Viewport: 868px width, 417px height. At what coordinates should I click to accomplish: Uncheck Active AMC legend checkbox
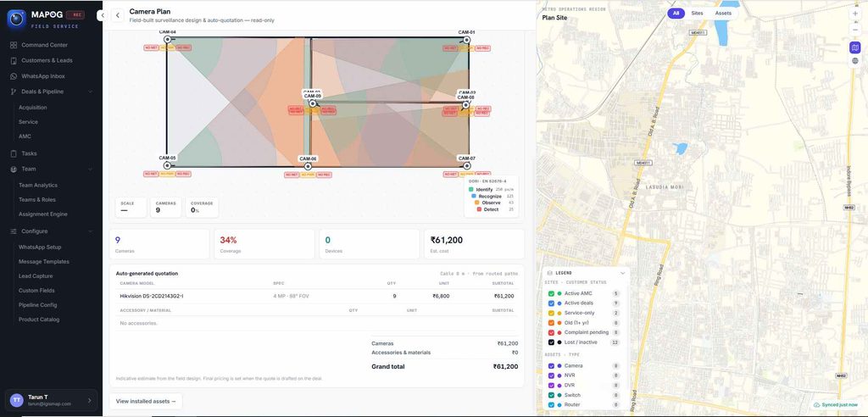pyautogui.click(x=551, y=293)
